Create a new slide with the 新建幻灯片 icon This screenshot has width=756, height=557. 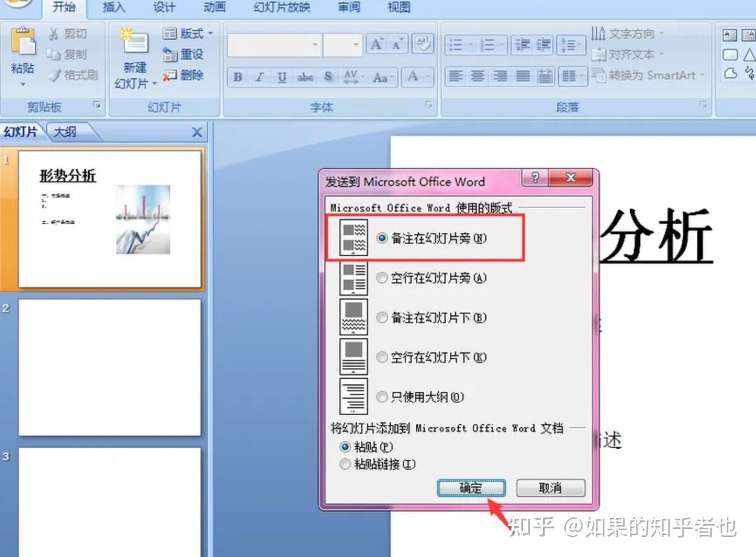(x=135, y=41)
